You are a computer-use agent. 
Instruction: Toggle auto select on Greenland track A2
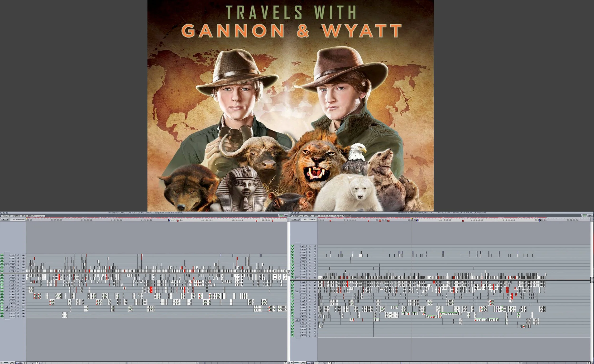click(x=315, y=285)
